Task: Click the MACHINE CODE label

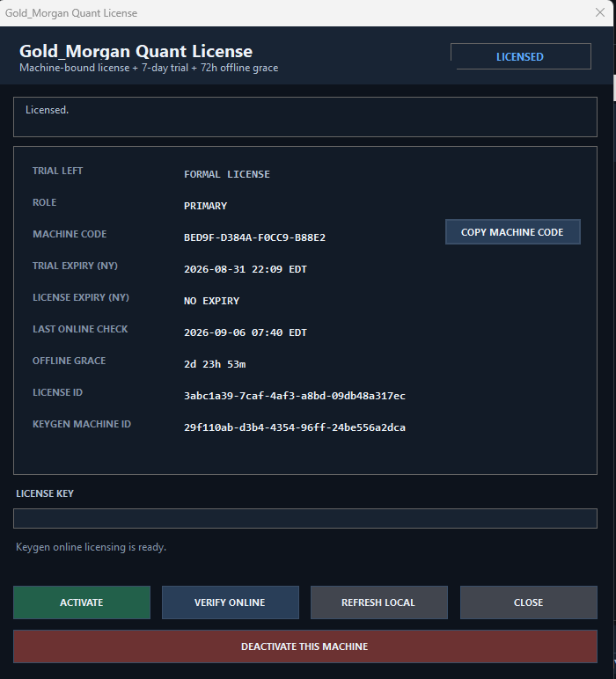Action: 70,234
